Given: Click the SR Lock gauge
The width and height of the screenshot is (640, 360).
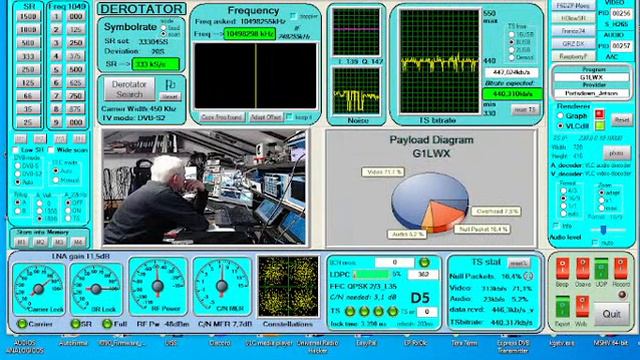Looking at the screenshot, I should coord(96,289).
